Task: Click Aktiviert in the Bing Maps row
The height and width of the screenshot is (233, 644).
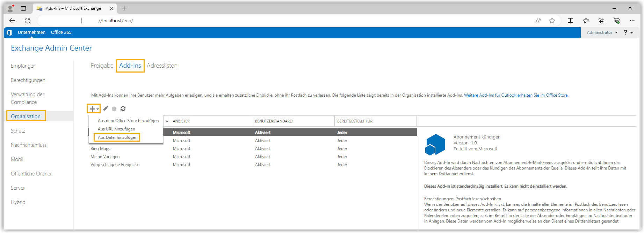Action: coord(263,149)
